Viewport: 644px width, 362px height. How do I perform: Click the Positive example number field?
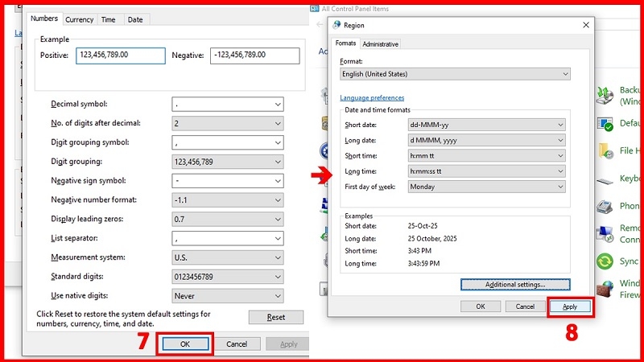pyautogui.click(x=121, y=56)
